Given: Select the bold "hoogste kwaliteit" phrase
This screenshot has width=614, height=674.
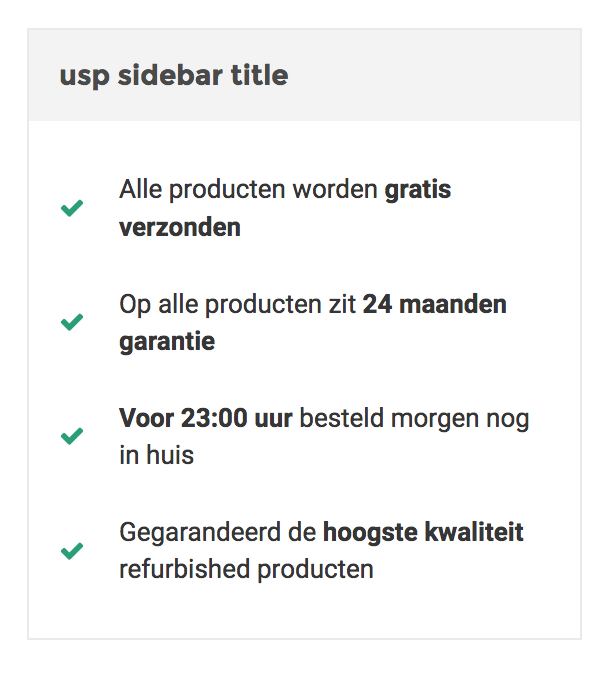Looking at the screenshot, I should (x=423, y=533).
